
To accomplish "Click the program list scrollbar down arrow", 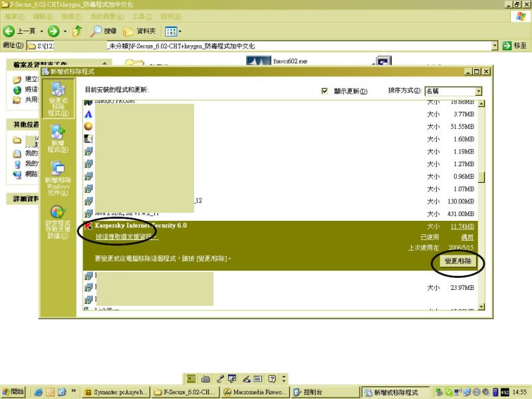I will tap(481, 307).
